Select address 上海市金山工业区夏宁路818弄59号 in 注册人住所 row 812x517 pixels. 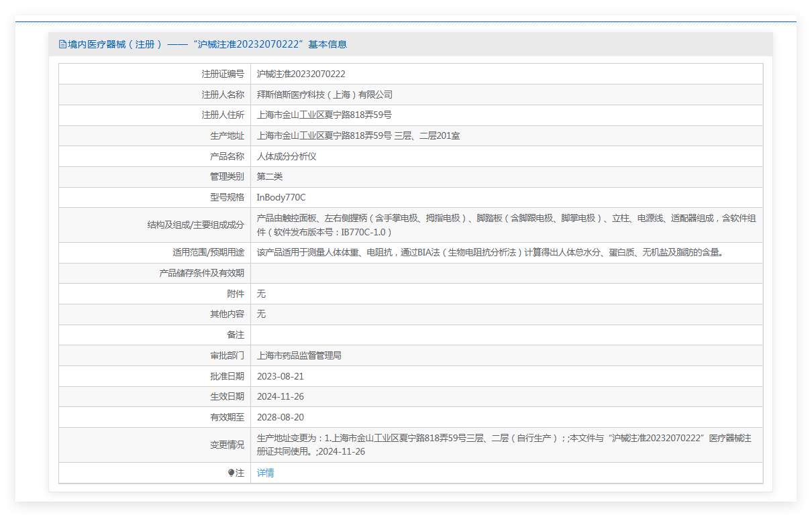point(324,115)
